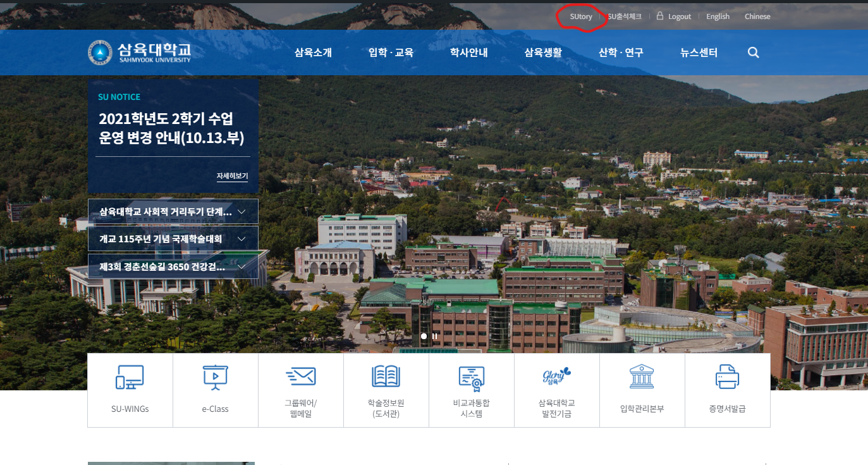Image resolution: width=868 pixels, height=465 pixels.
Task: Click the 입학관리본부 building icon
Action: coord(642,376)
